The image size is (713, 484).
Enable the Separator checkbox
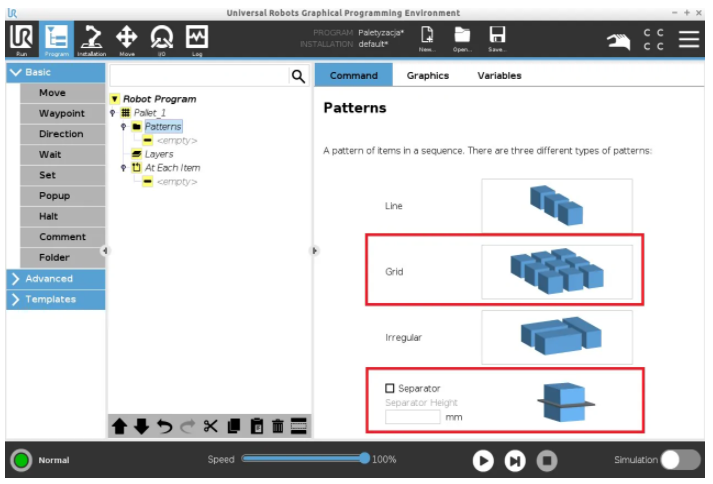click(390, 388)
